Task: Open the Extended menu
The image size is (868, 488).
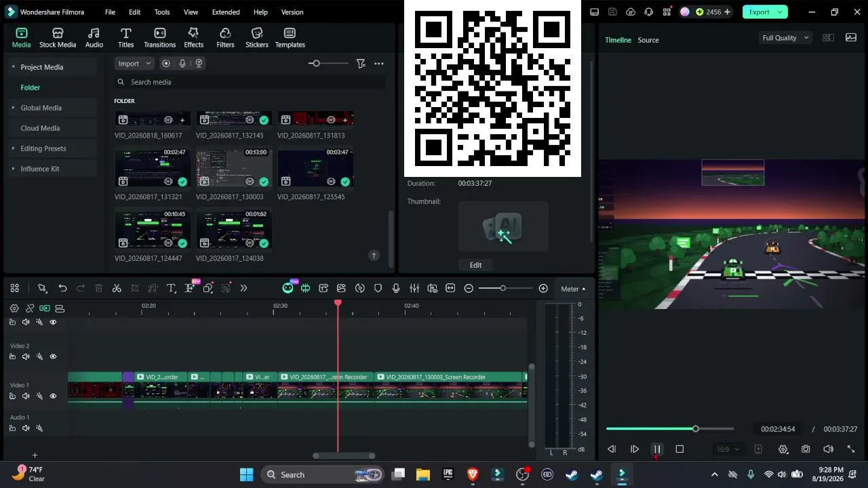Action: pos(226,12)
